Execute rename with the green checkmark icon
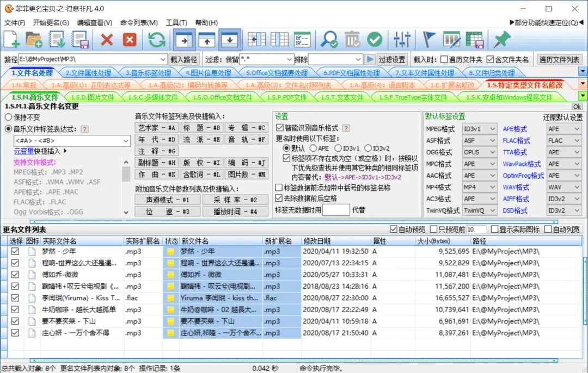The height and width of the screenshot is (373, 588). pos(376,39)
